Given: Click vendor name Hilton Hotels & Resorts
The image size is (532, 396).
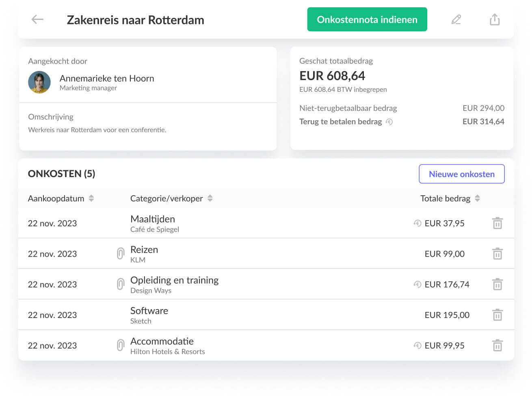Looking at the screenshot, I should pos(168,352).
